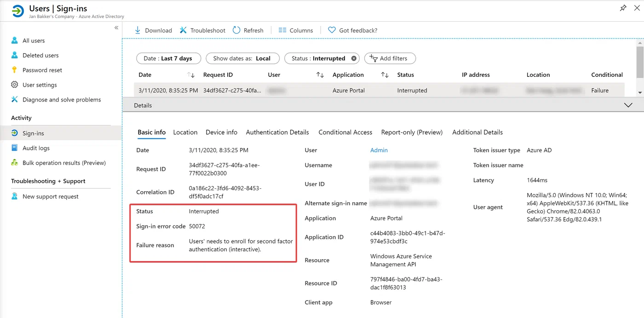This screenshot has height=318, width=644.
Task: Switch to the Basic info tab
Action: coord(152,132)
